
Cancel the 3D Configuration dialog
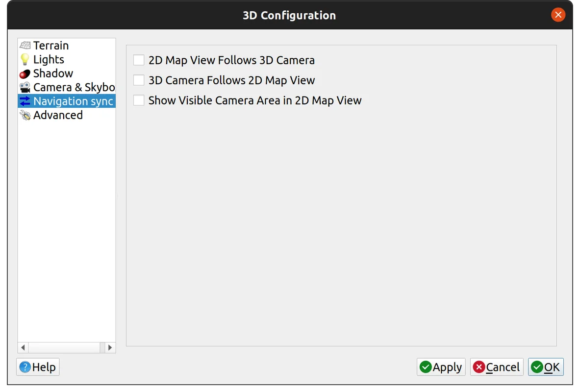[496, 367]
